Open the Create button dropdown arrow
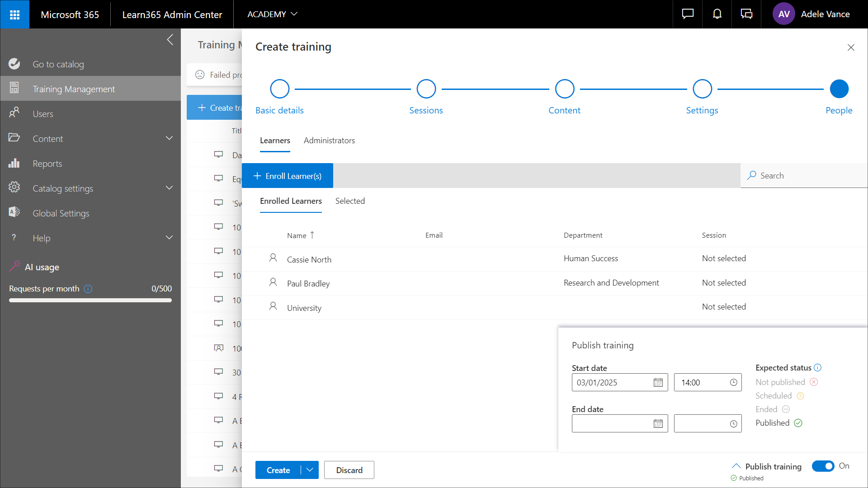The height and width of the screenshot is (488, 868). tap(310, 470)
